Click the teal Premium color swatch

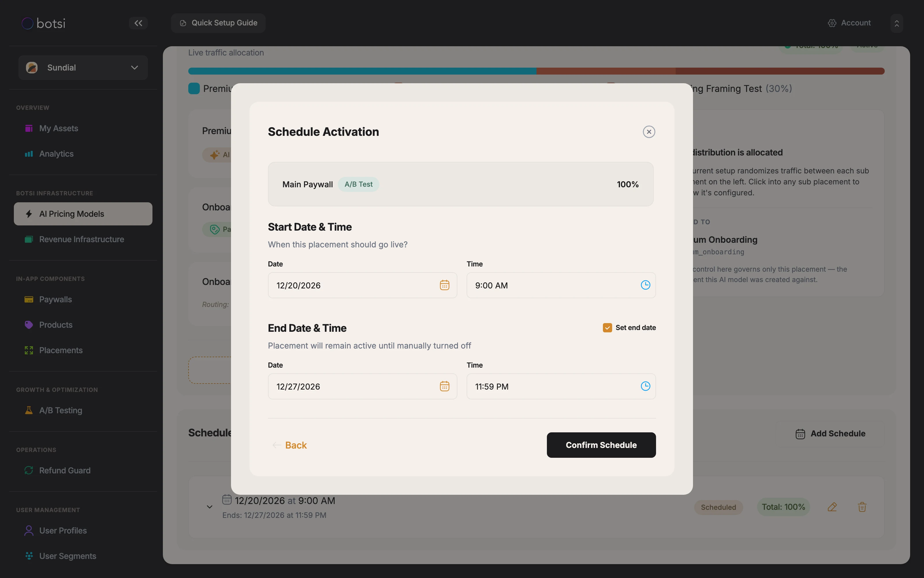(194, 89)
